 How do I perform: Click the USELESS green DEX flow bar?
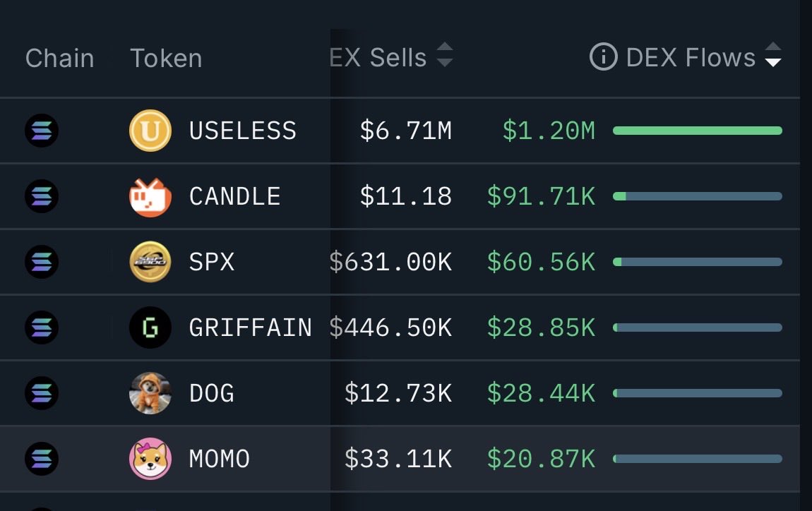697,131
